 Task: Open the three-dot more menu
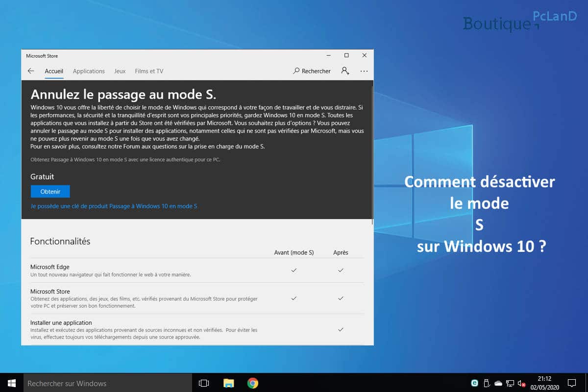tap(364, 71)
